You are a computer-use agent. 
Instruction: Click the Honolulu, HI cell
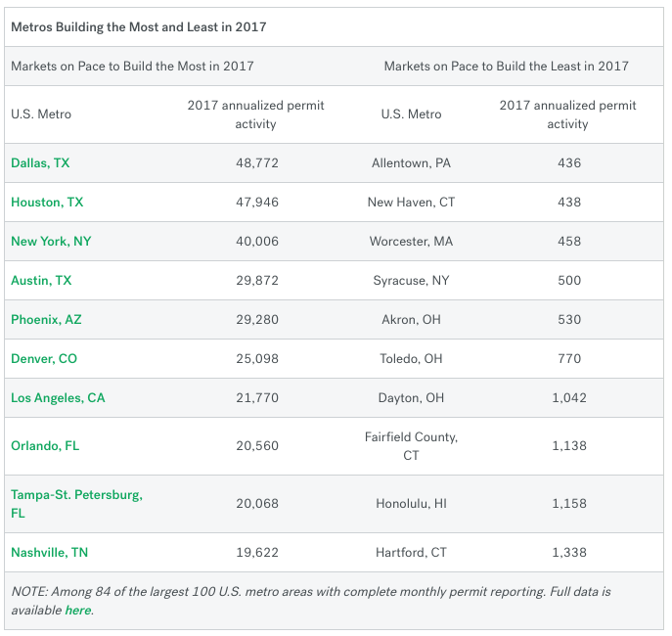tap(411, 504)
